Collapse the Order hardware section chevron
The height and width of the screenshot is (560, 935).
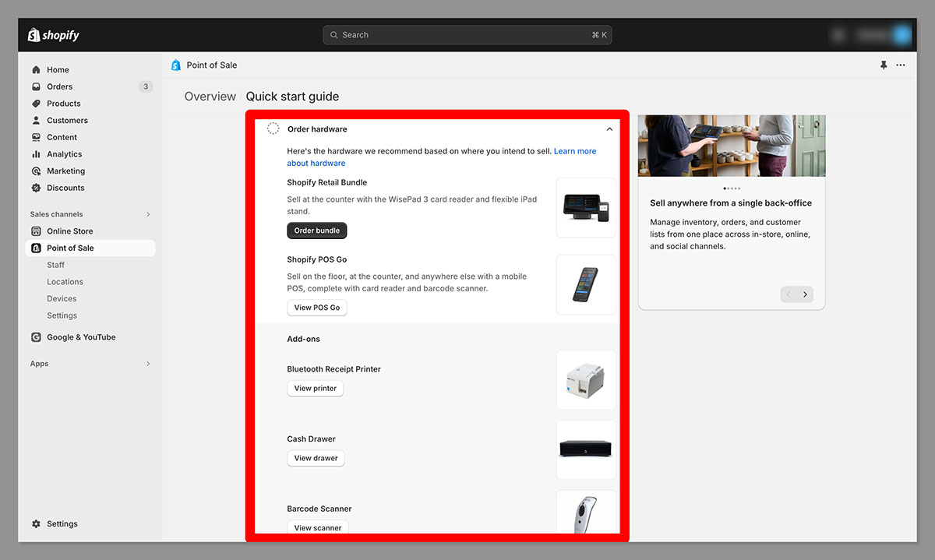click(609, 129)
